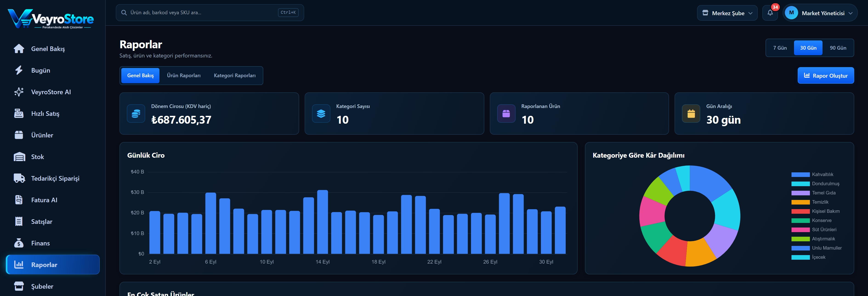The image size is (868, 296).
Task: Click the VeyroStore logo
Action: (x=51, y=19)
